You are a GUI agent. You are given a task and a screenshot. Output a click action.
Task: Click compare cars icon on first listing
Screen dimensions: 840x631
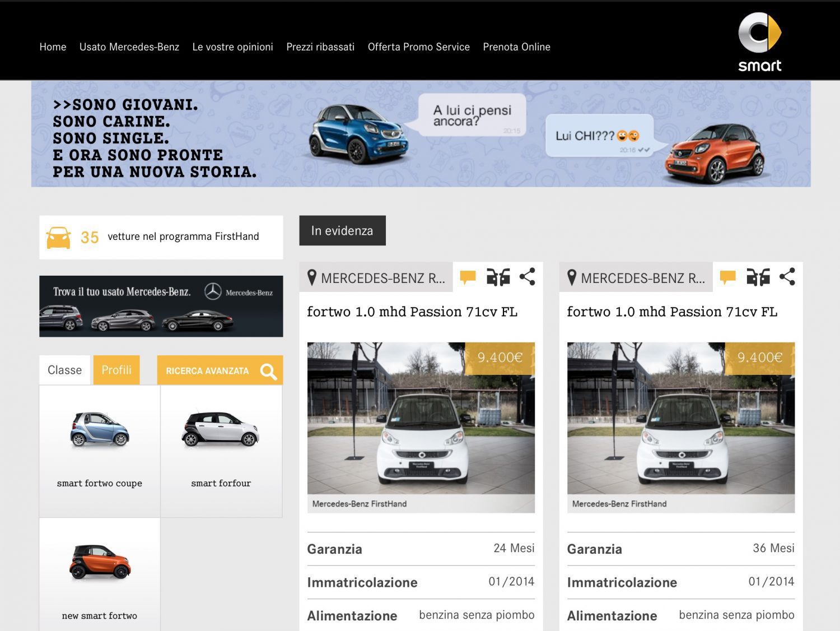pos(498,277)
